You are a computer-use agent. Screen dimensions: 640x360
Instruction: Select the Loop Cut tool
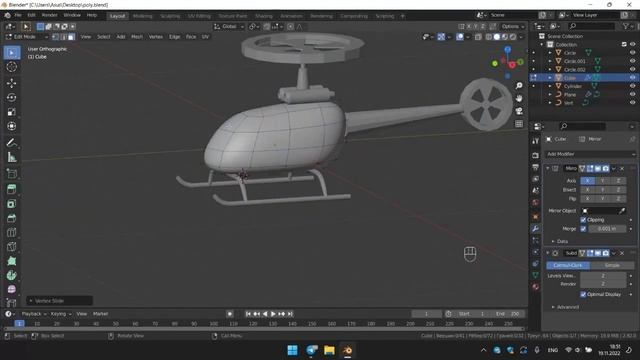click(x=11, y=233)
